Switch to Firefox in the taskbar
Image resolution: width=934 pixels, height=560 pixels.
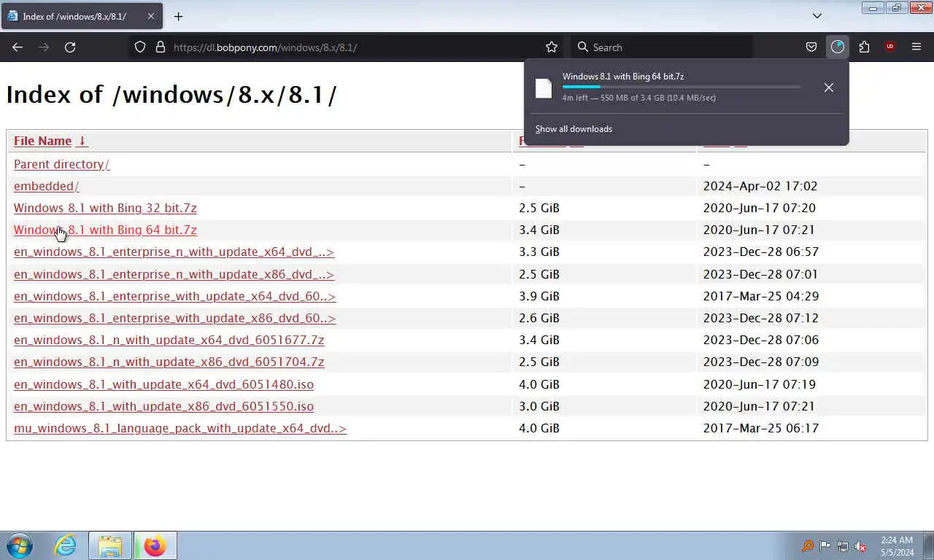[x=155, y=545]
